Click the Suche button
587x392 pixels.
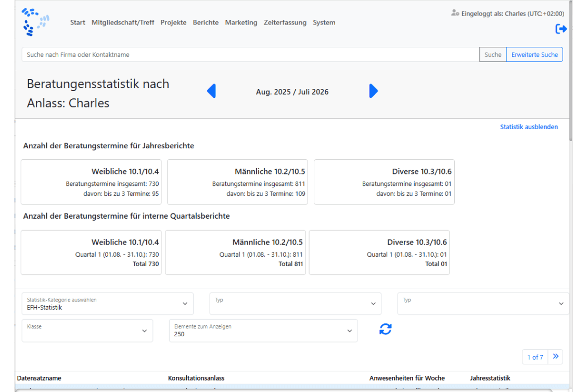point(493,55)
